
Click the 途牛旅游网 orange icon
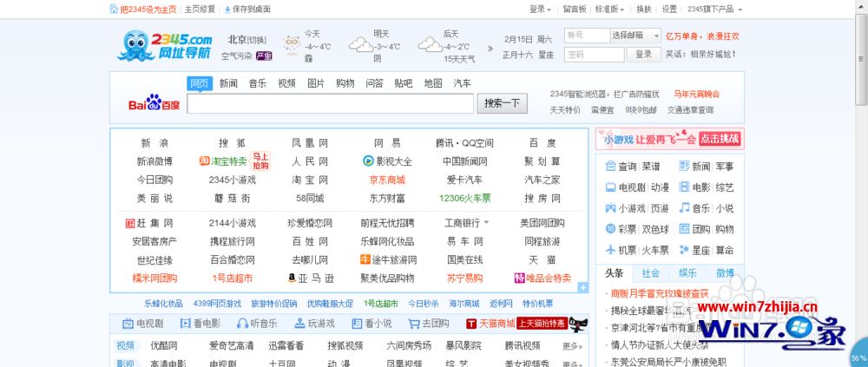pos(365,259)
